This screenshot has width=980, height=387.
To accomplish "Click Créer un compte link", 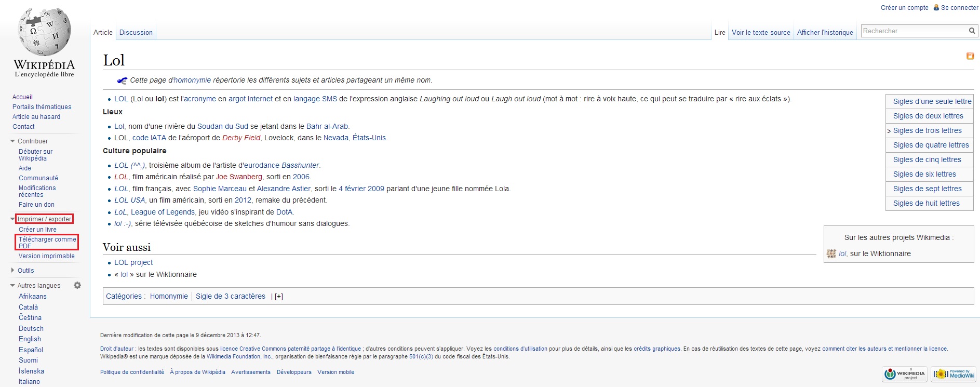I will (x=905, y=8).
